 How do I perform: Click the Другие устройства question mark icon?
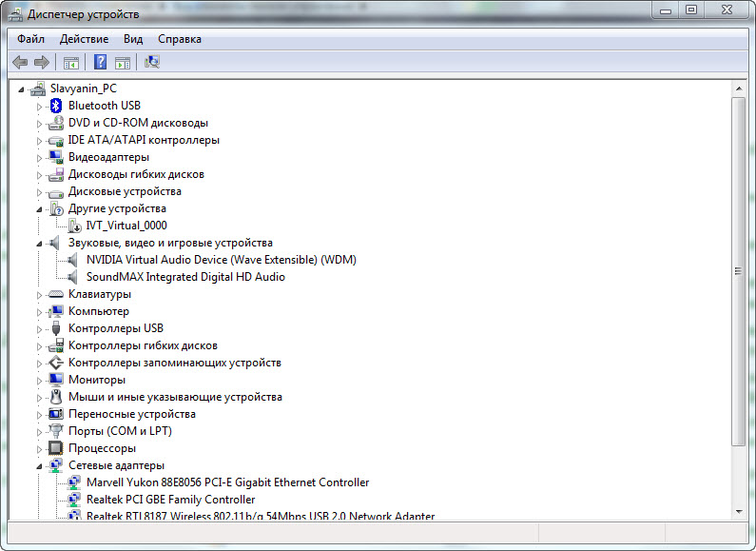[x=56, y=209]
